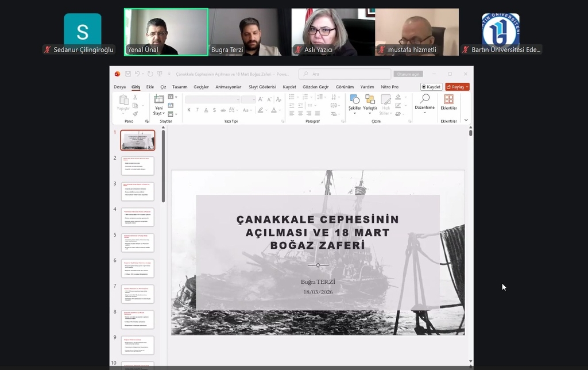Viewport: 588px width, 370px height.
Task: Click the Şekiller shapes icon
Action: click(x=354, y=100)
